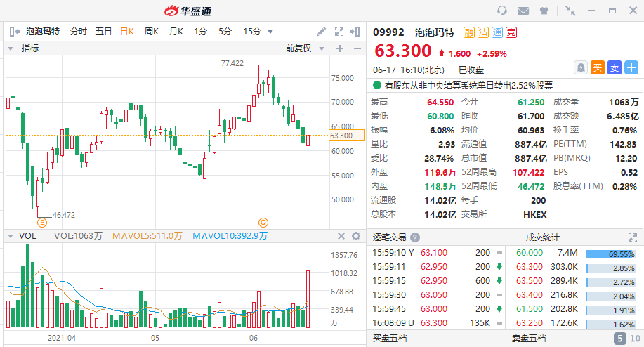Toggle the left sidebar panel icon
Viewport: 644px width, 347px height.
click(x=14, y=32)
